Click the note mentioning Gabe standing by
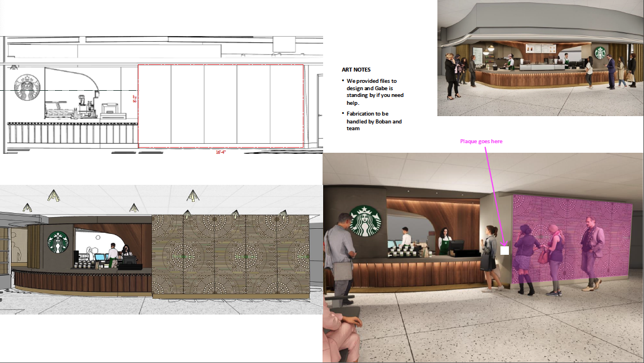 pos(375,92)
